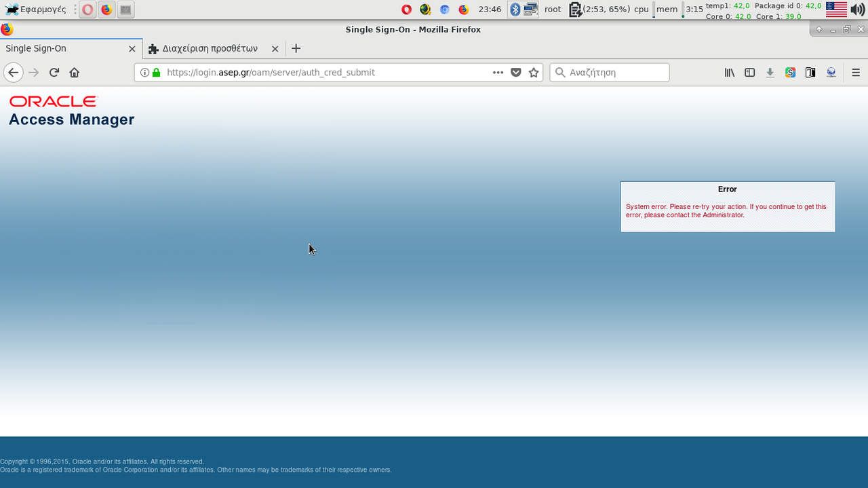Image resolution: width=868 pixels, height=488 pixels.
Task: Click the Error heading in message box
Action: (727, 189)
